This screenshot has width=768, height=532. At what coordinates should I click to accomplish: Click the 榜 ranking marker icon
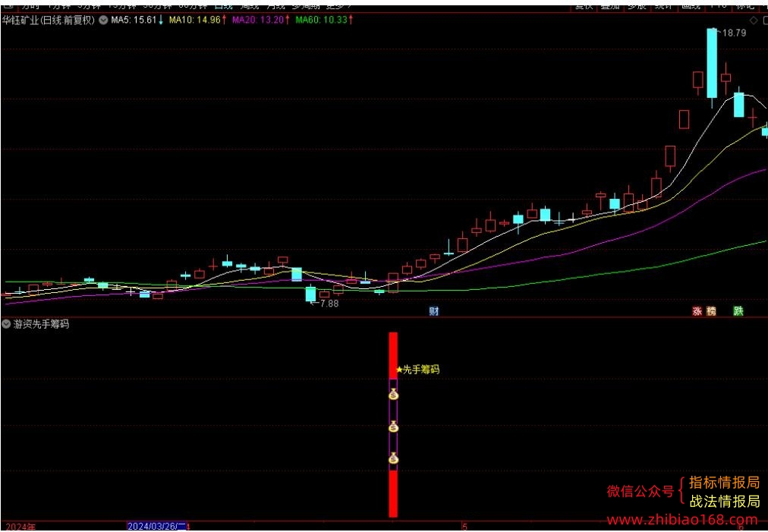point(711,311)
